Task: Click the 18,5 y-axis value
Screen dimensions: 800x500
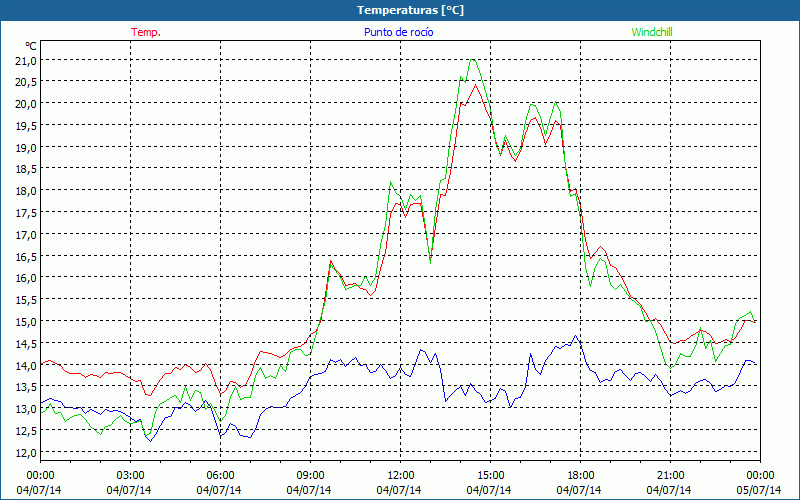Action: pos(26,169)
